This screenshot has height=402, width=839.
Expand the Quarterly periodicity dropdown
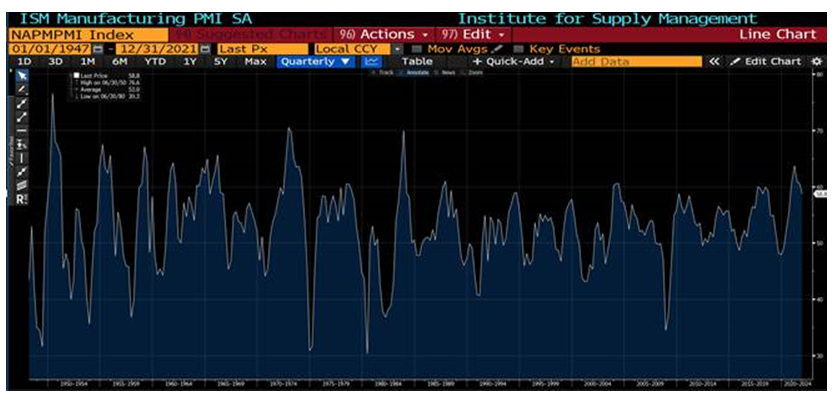coord(317,62)
